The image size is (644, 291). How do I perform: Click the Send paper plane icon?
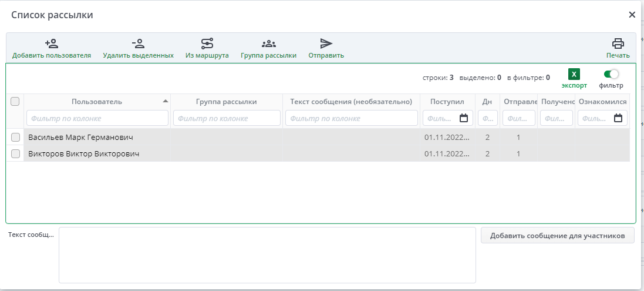(326, 43)
